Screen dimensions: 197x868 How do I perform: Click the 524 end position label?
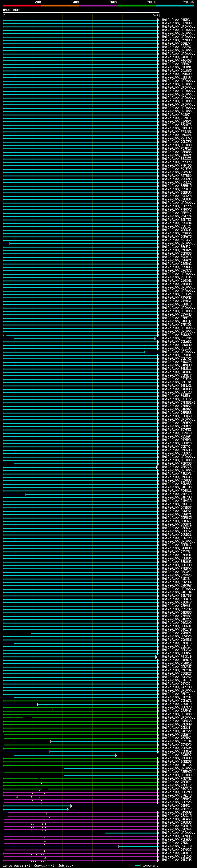(155, 15)
